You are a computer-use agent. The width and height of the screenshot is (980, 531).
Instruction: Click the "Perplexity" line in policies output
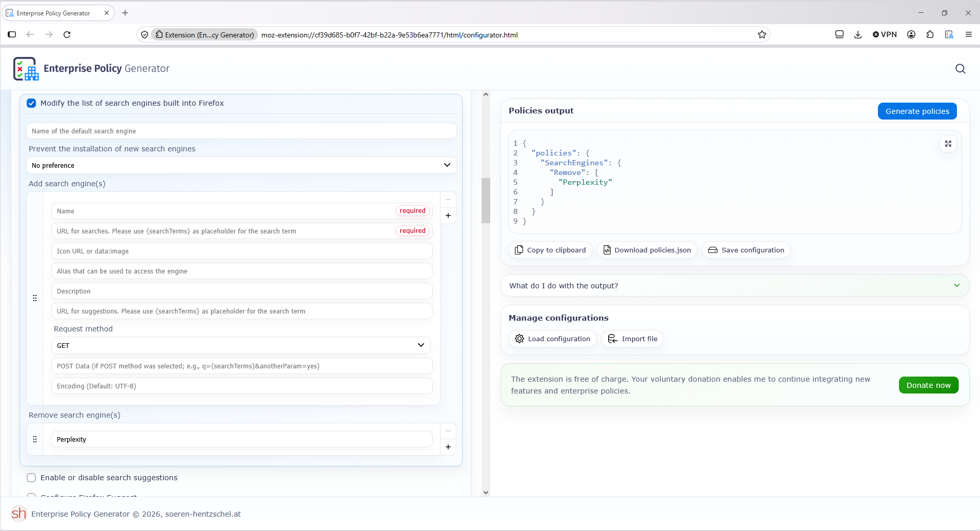click(x=585, y=182)
